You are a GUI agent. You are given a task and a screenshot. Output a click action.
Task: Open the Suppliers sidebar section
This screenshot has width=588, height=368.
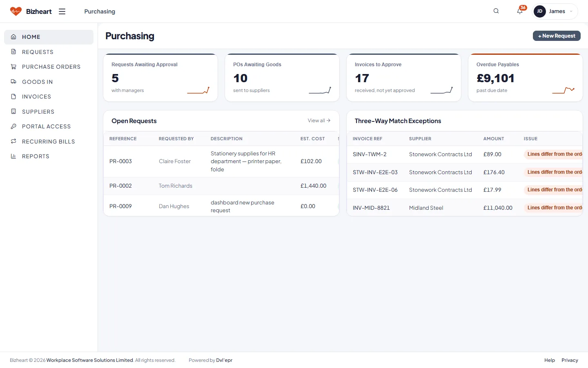tap(49, 112)
